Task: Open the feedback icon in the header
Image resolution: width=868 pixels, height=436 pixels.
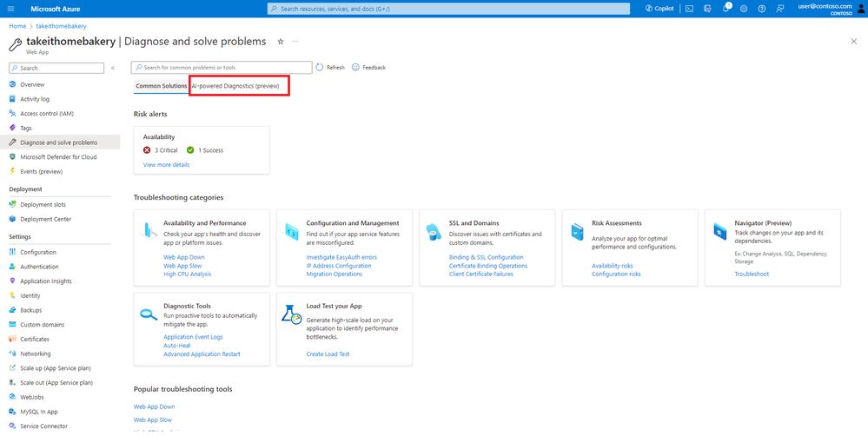Action: tap(780, 9)
